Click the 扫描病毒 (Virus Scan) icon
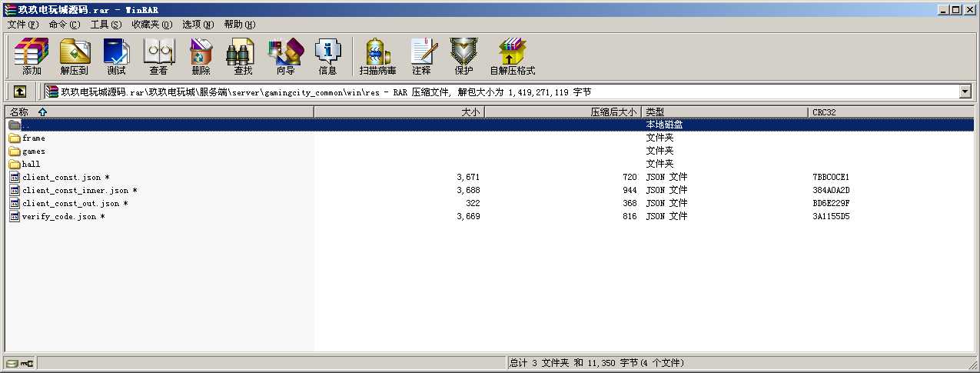 pyautogui.click(x=377, y=57)
